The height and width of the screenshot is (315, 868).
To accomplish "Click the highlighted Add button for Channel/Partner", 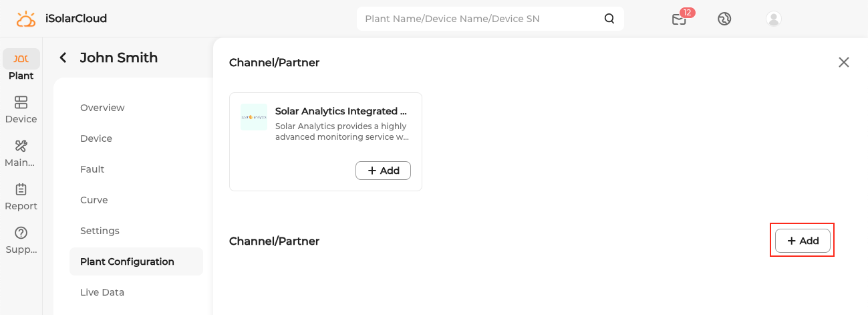I will 803,241.
